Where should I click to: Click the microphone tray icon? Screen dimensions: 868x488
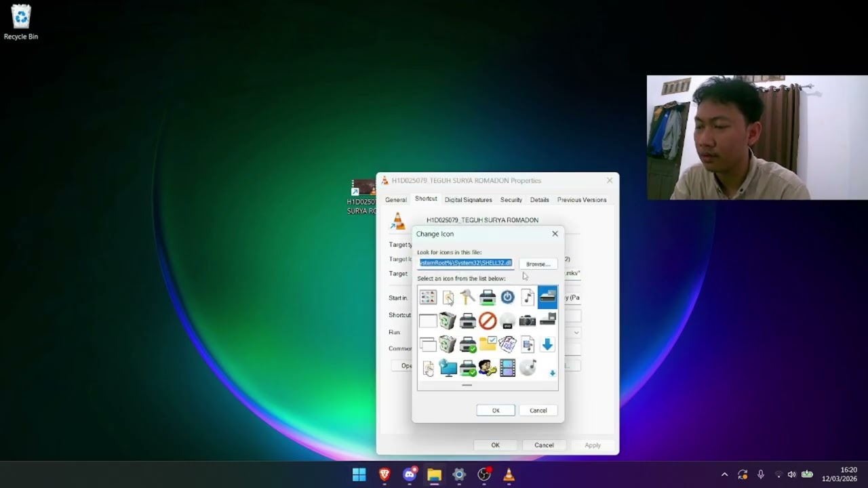(761, 474)
